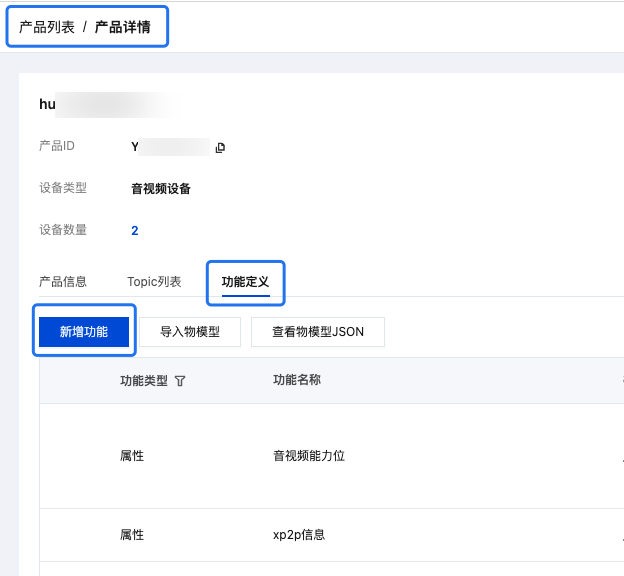Open the device count link showing 2
The height and width of the screenshot is (576, 624).
pos(135,230)
